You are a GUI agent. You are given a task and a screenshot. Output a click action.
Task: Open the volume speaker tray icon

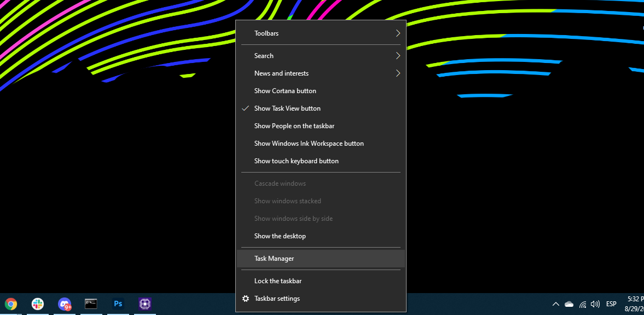[595, 304]
